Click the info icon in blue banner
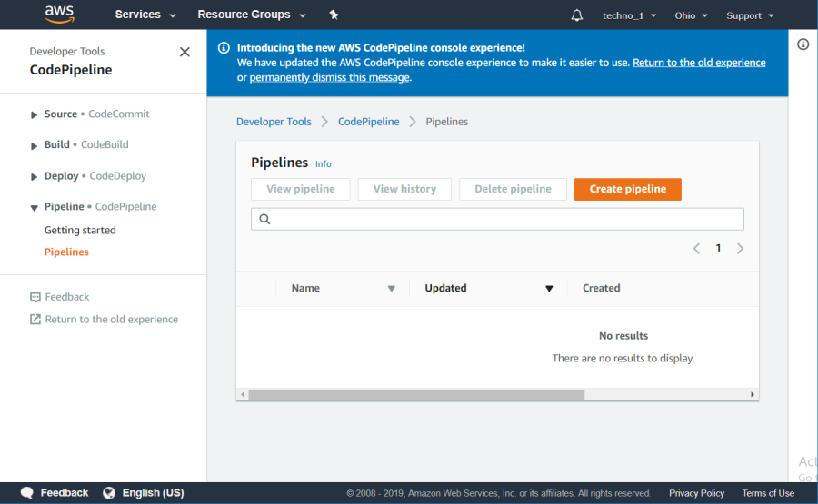The image size is (818, 504). tap(224, 48)
